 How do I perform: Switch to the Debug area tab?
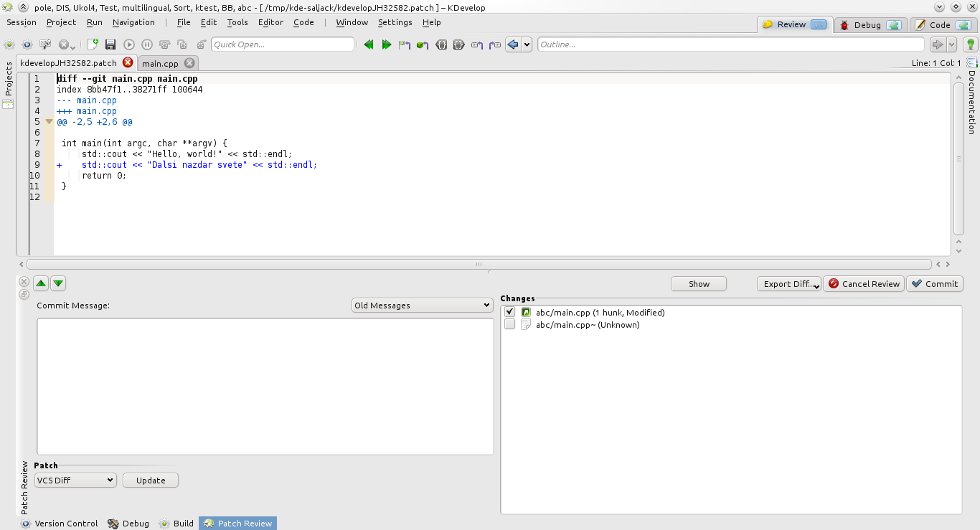point(871,25)
